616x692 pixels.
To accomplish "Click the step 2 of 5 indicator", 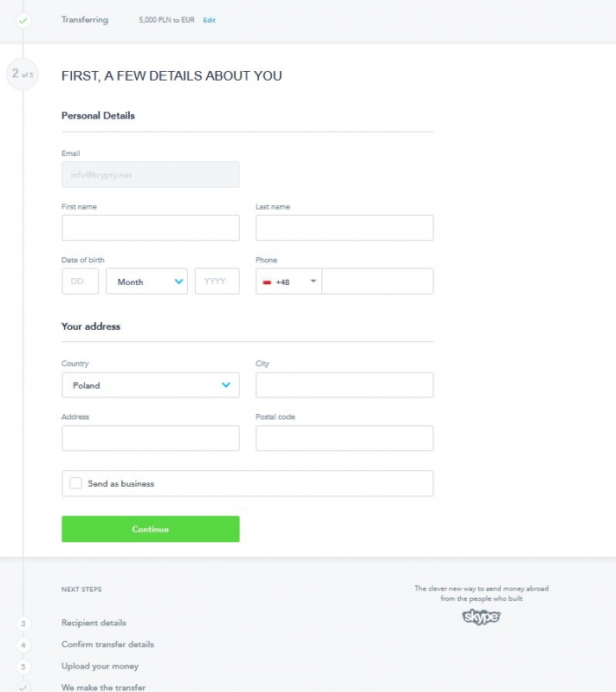I will [x=23, y=74].
